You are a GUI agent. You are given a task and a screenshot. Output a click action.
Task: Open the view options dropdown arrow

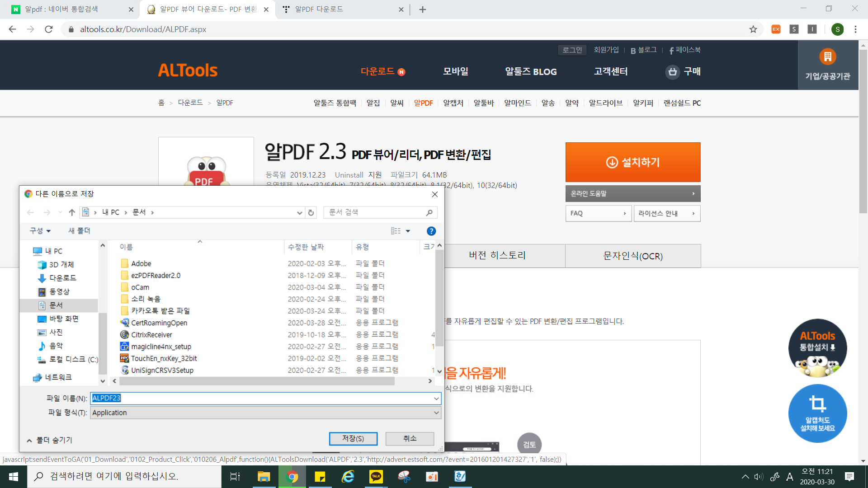pos(408,231)
